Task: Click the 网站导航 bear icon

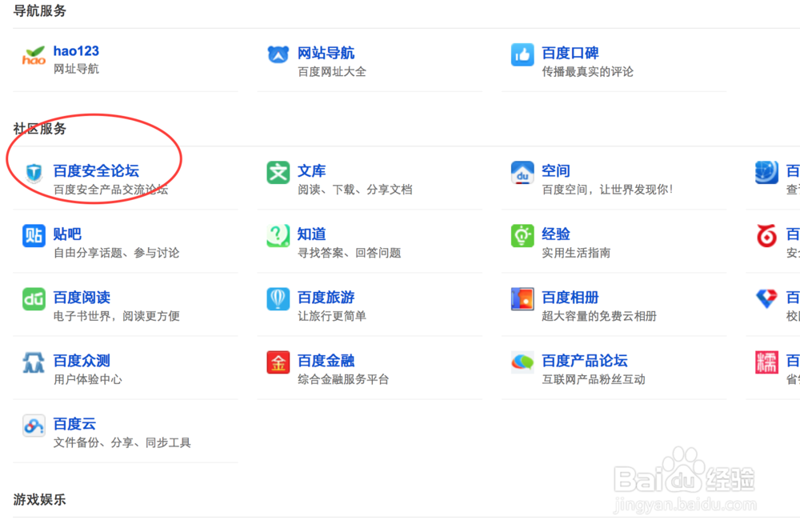Action: point(278,54)
